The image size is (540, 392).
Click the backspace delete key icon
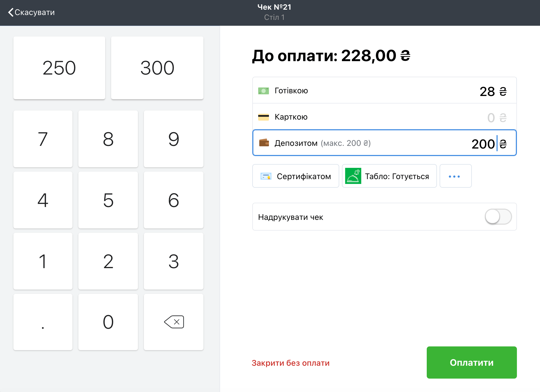[174, 322]
